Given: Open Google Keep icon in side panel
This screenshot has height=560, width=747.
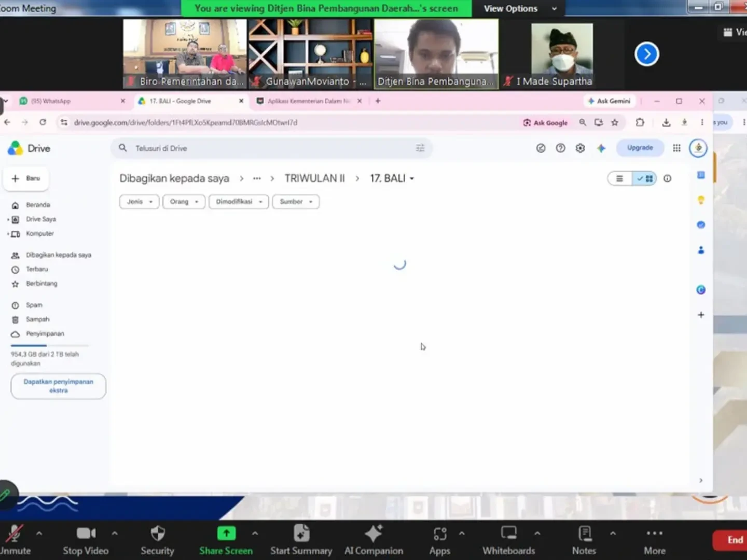Looking at the screenshot, I should [x=701, y=200].
